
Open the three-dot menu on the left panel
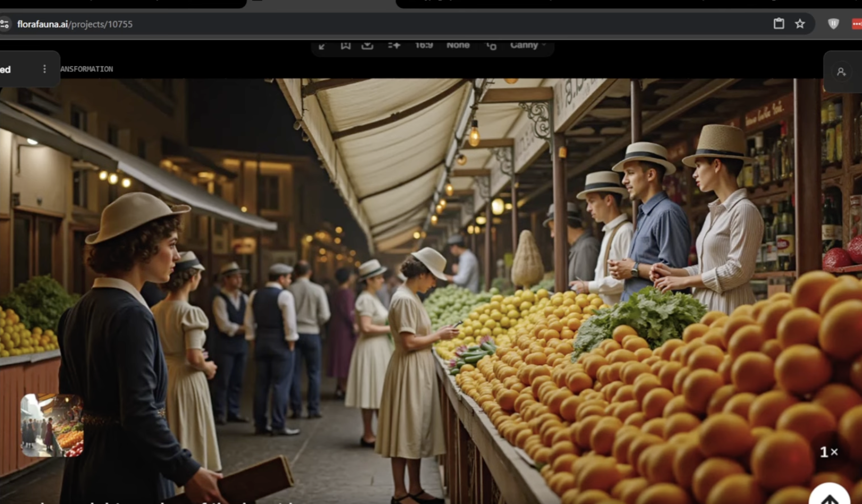click(x=44, y=69)
